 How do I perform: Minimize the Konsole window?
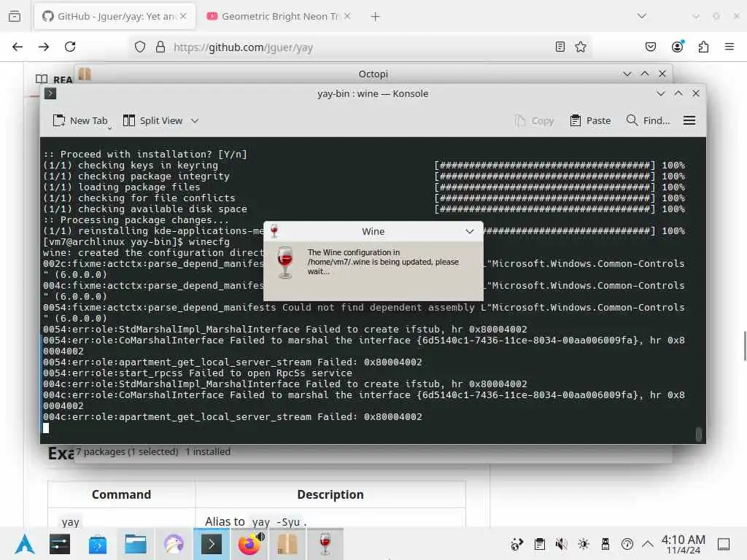(x=661, y=94)
